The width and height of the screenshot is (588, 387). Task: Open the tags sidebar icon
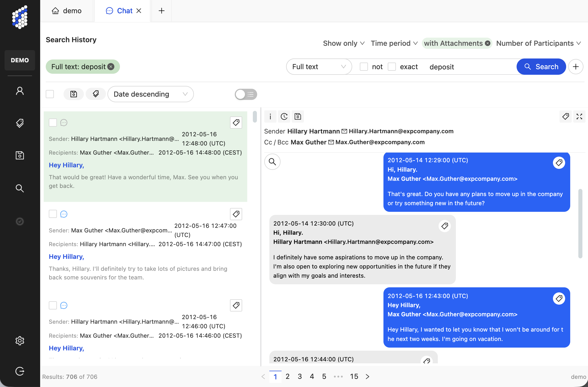coord(20,123)
